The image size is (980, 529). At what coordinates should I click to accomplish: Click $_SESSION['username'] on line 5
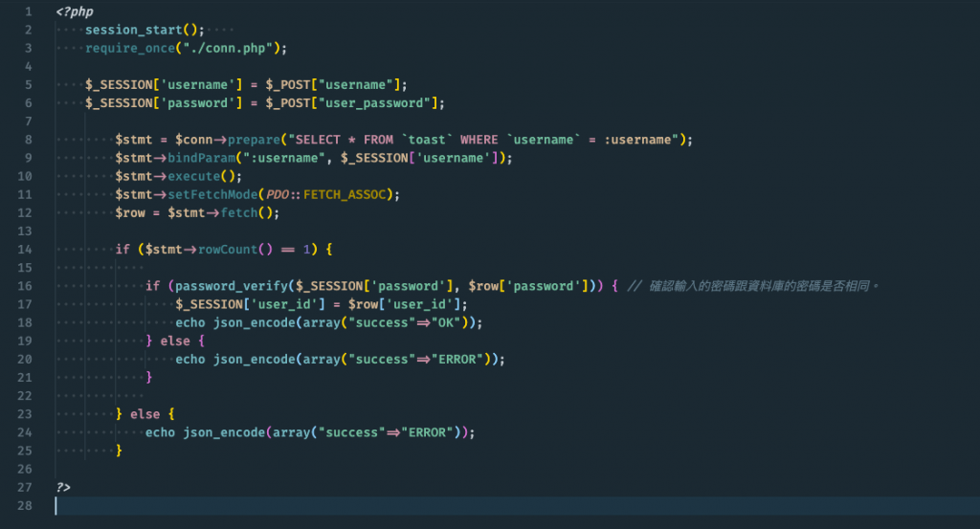[x=164, y=85]
